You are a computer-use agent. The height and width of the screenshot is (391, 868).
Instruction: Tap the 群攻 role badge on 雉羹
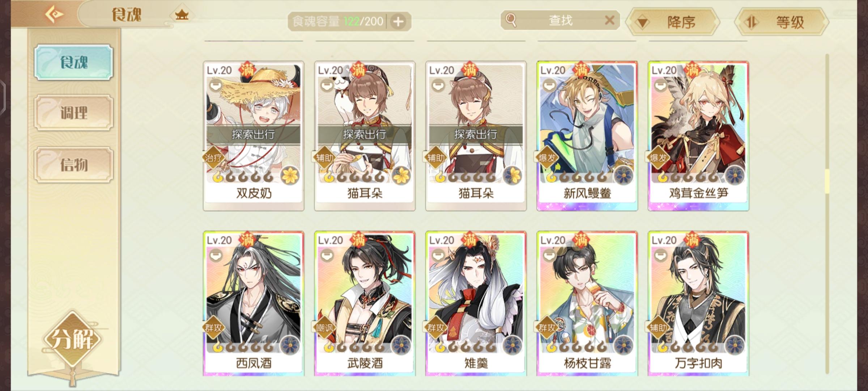[x=435, y=328]
